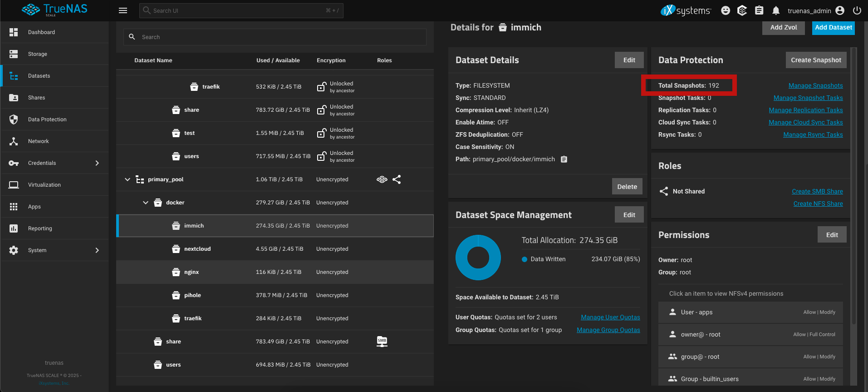Open the Storage menu item
868x392 pixels.
(x=54, y=54)
